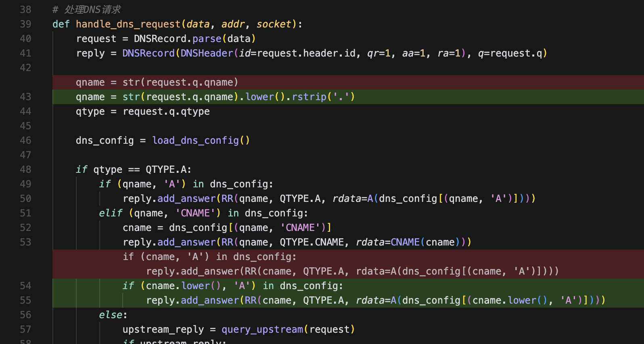Click the DNSHeader constructor on line 41
644x344 pixels.
point(206,53)
